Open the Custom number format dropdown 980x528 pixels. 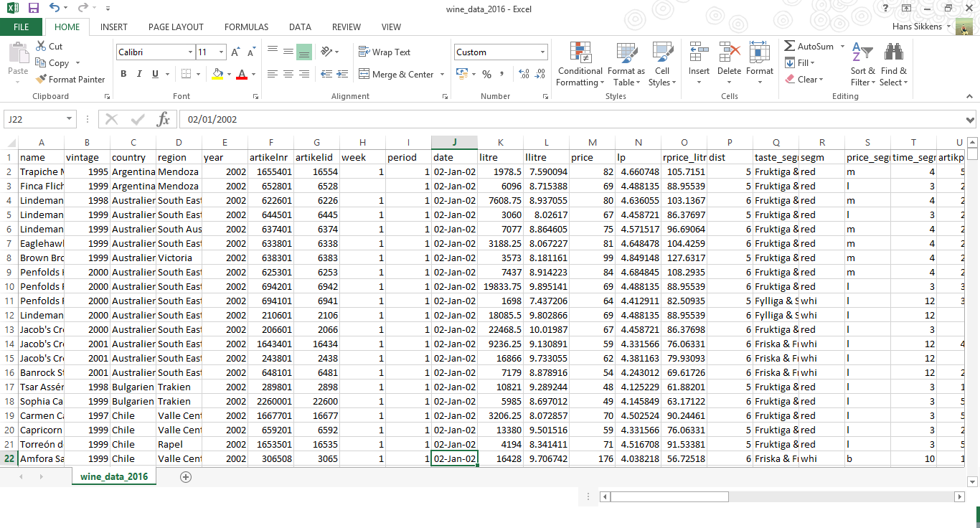(x=542, y=52)
